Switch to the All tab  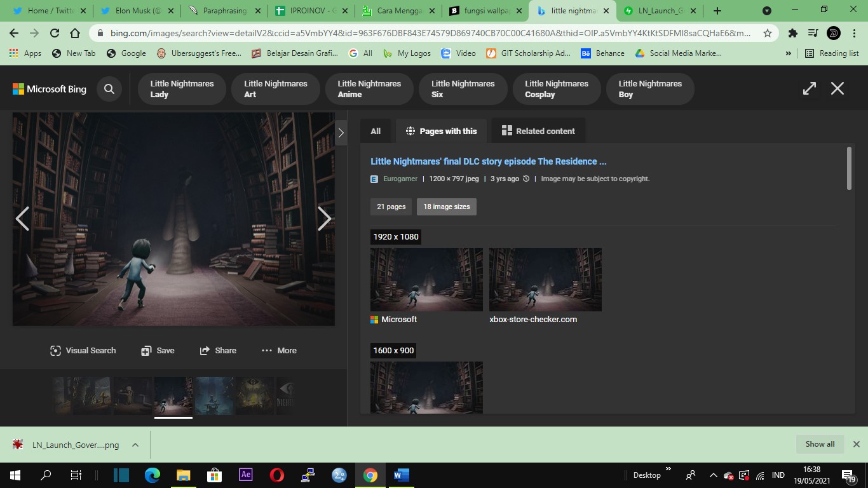click(x=376, y=131)
